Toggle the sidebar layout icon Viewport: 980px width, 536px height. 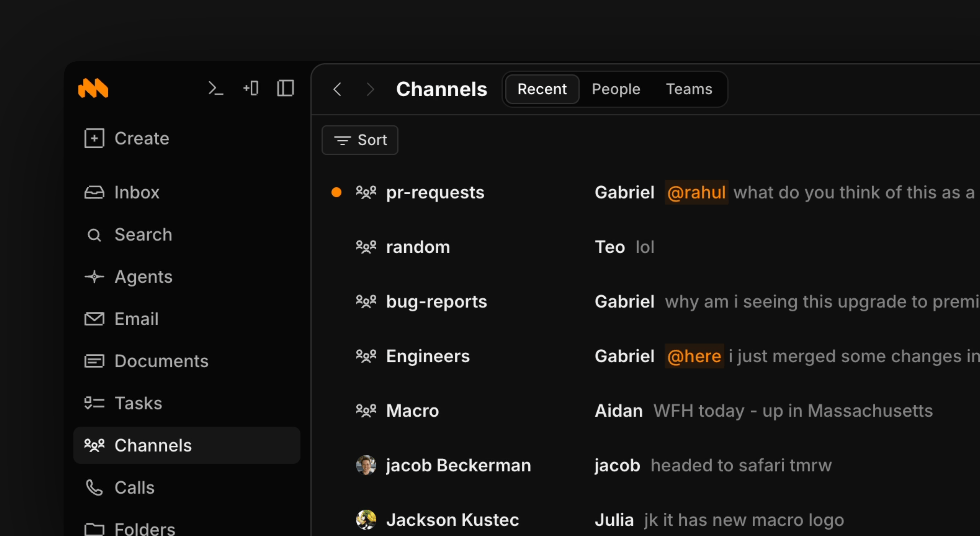[285, 88]
